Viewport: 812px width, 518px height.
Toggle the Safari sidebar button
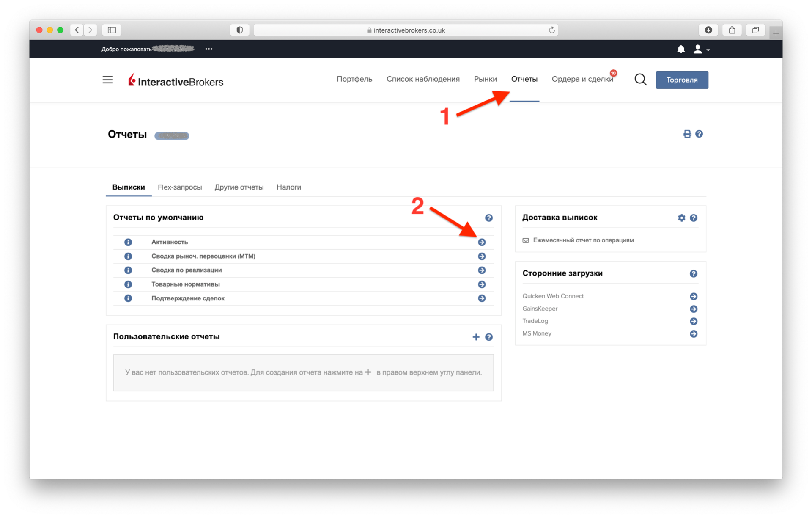[x=112, y=30]
